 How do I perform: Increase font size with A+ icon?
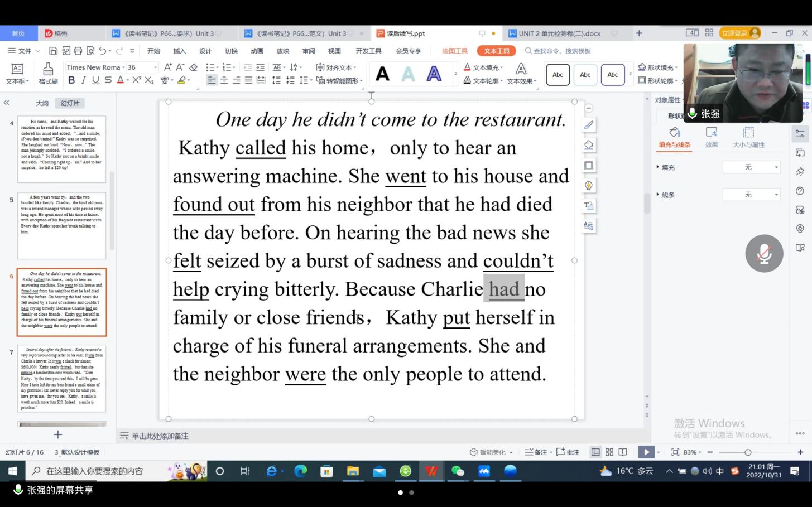click(167, 67)
